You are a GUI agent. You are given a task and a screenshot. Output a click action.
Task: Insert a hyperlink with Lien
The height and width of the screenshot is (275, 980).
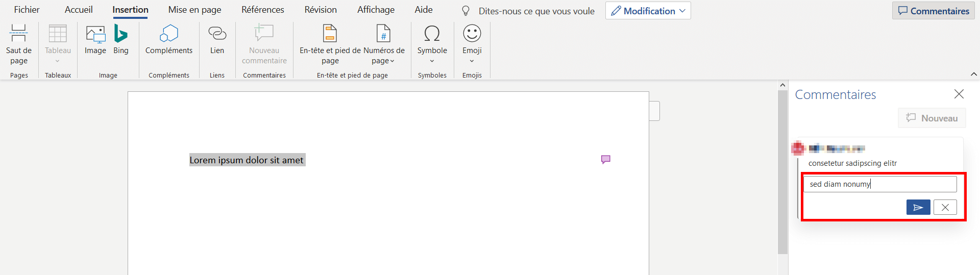point(217,40)
